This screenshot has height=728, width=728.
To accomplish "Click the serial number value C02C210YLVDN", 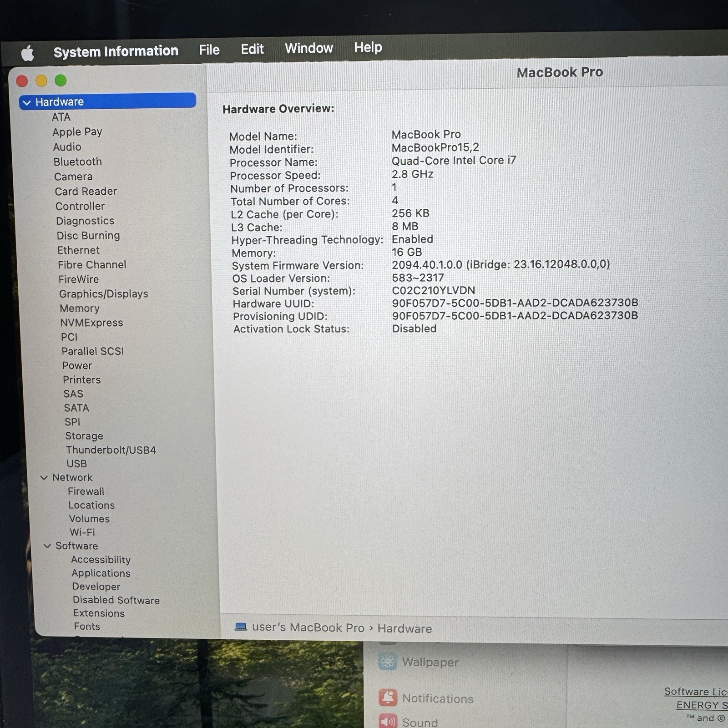I will pyautogui.click(x=434, y=290).
